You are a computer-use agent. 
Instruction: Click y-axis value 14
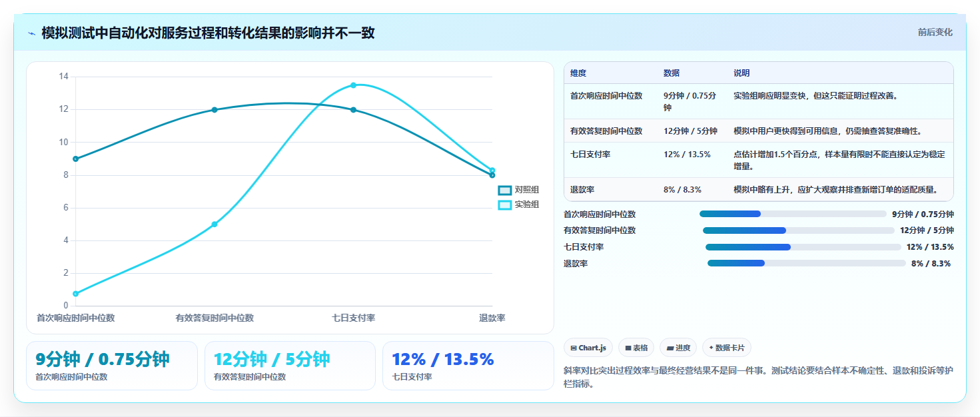tap(64, 77)
